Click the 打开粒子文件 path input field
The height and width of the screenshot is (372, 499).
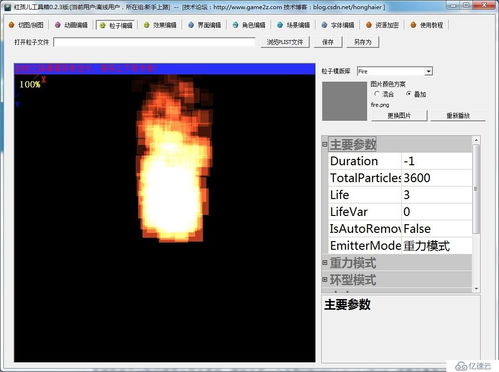[x=154, y=42]
